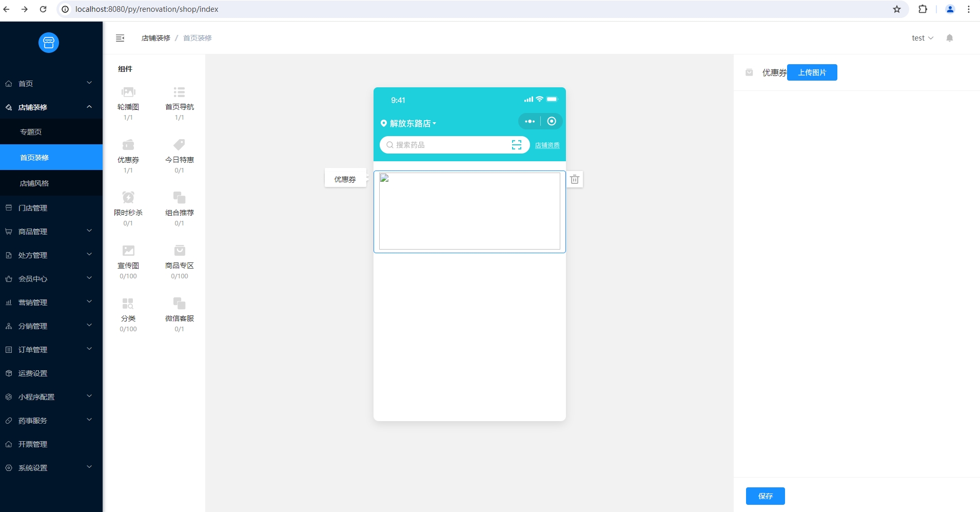The image size is (980, 512).
Task: Select the 首页装修 submenu item
Action: click(51, 158)
